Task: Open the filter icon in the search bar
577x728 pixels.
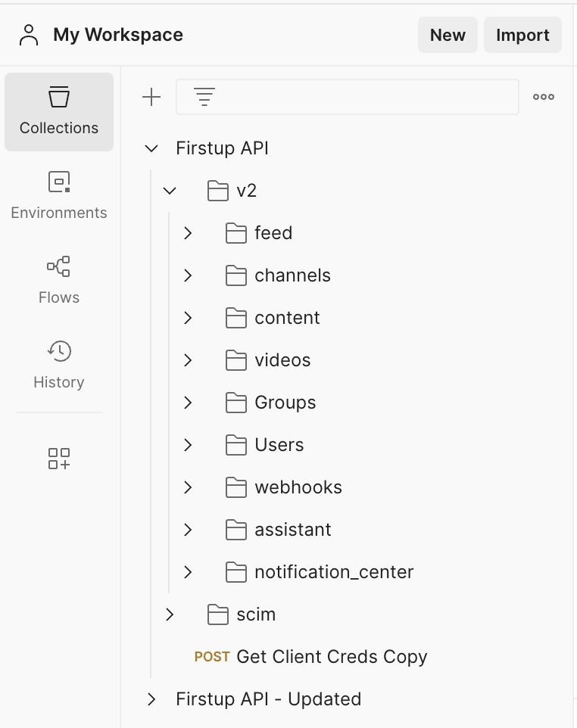Action: click(204, 97)
